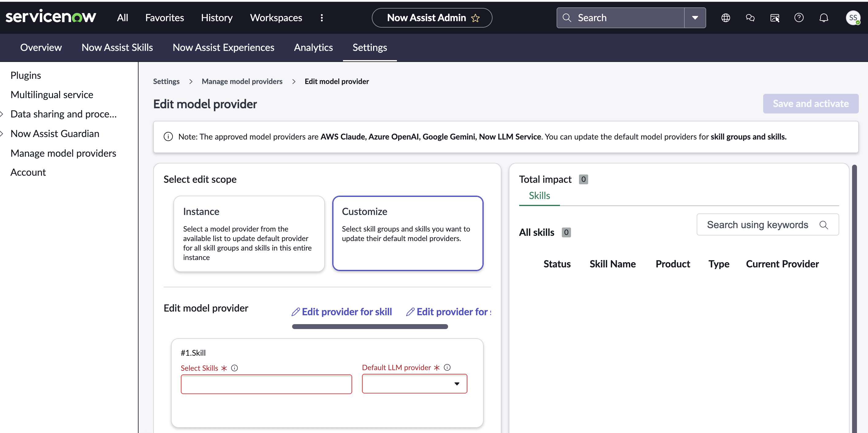This screenshot has height=433, width=868.
Task: Open the globe scope picker icon
Action: tap(725, 17)
